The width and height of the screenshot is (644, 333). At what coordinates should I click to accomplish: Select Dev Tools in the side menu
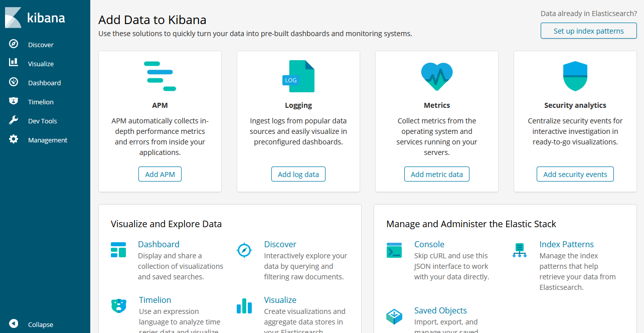pos(43,121)
